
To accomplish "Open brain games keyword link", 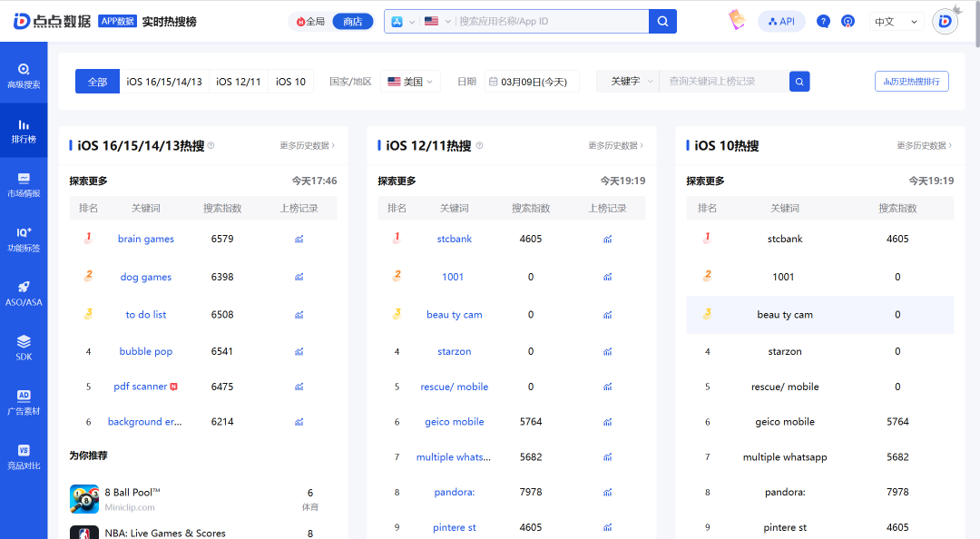I will click(x=145, y=239).
